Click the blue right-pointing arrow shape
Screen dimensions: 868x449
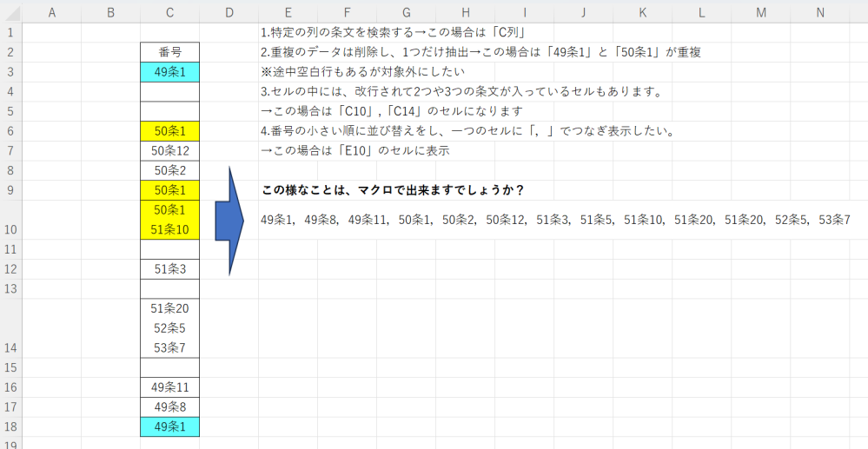(228, 221)
